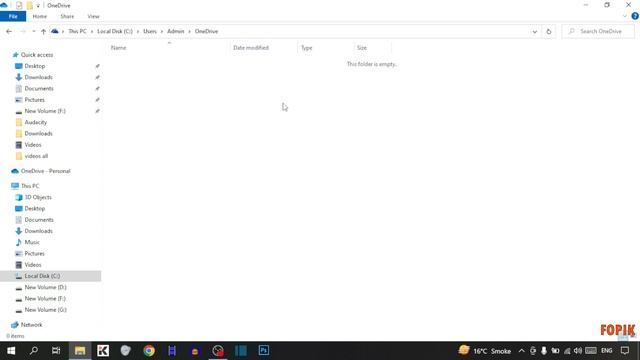Click ENG language indicator
Screen dimensions: 640x360
607,351
